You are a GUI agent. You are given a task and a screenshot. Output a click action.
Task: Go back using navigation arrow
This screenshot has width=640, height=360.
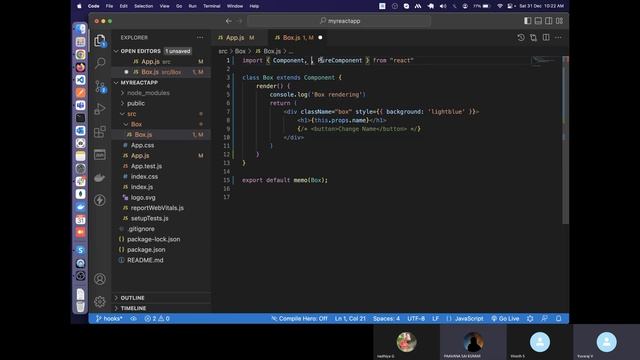pos(229,21)
